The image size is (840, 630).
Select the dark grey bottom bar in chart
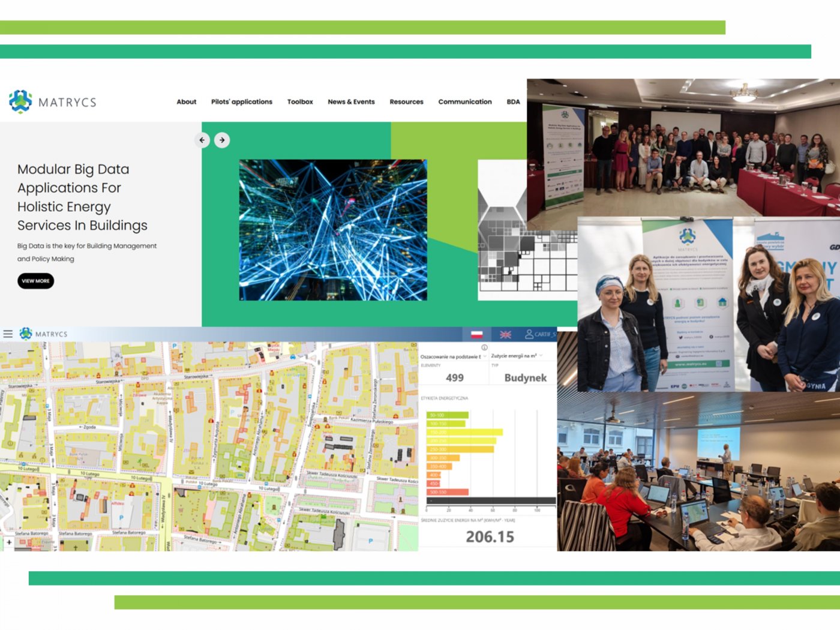tap(491, 500)
